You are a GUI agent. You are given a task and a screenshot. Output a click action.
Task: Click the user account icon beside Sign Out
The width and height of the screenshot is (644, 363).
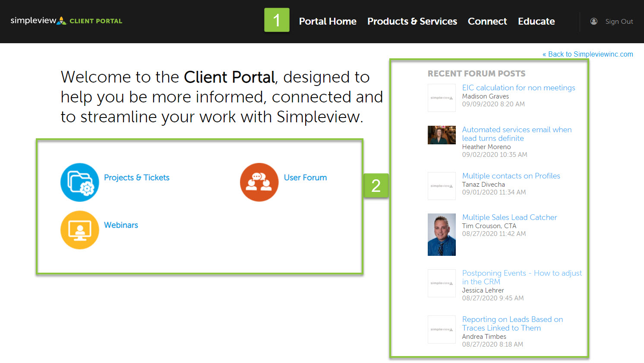594,21
